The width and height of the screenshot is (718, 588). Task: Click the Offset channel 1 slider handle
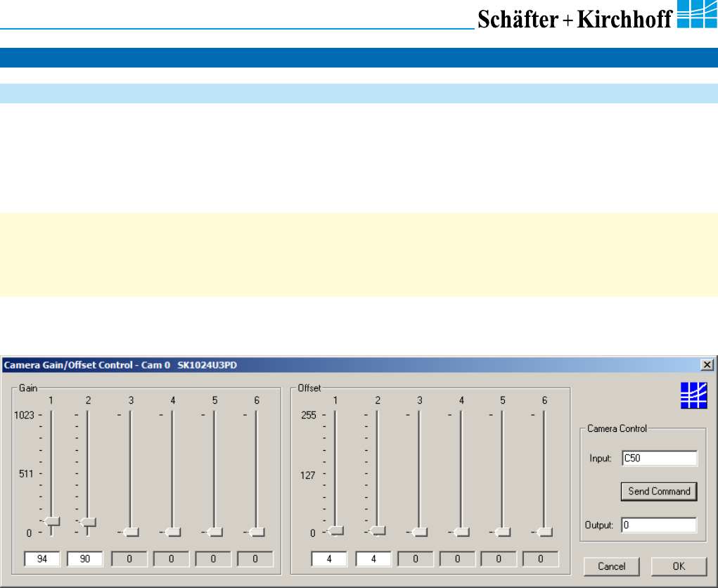[x=335, y=531]
